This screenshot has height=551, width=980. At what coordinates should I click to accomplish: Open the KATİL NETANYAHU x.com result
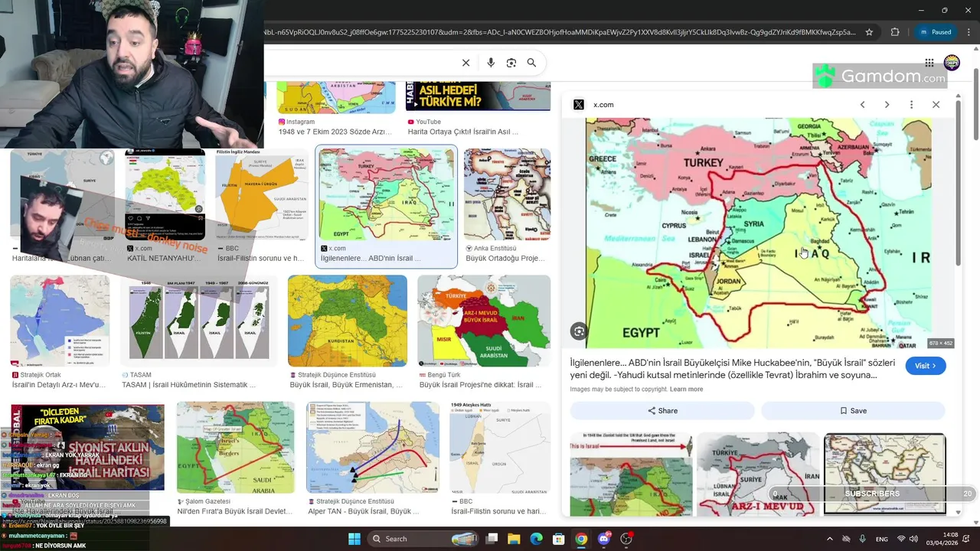coord(165,194)
